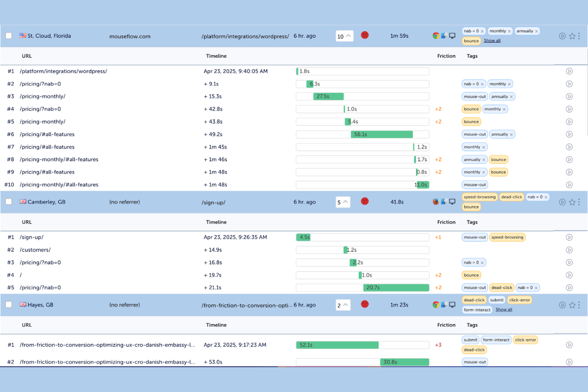Click the replay playback button on Camberley session header

[562, 202]
